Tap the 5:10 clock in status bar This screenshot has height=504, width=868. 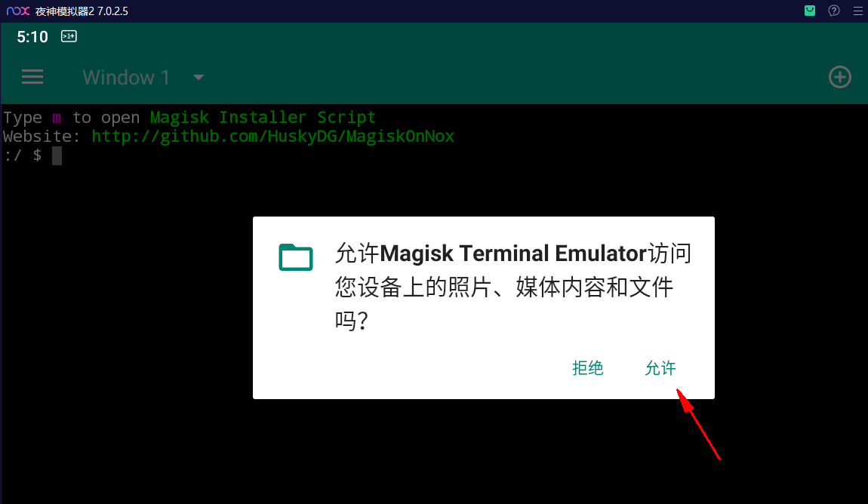tap(32, 37)
